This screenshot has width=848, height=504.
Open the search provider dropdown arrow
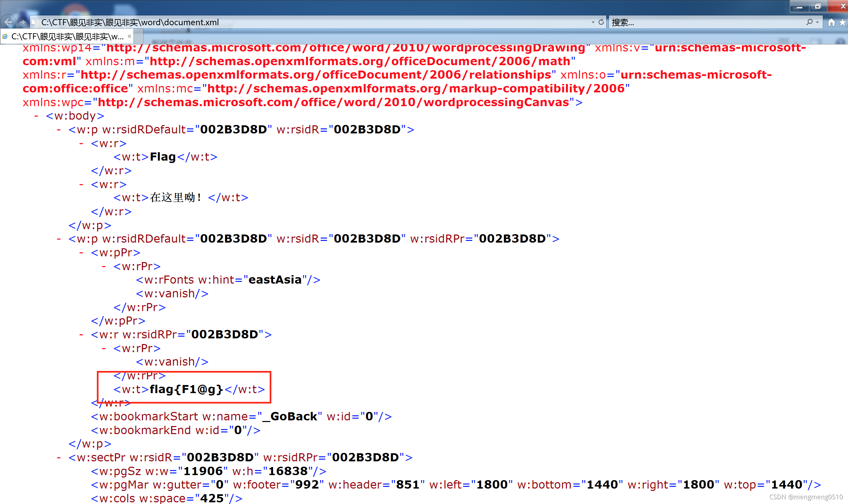click(x=817, y=22)
